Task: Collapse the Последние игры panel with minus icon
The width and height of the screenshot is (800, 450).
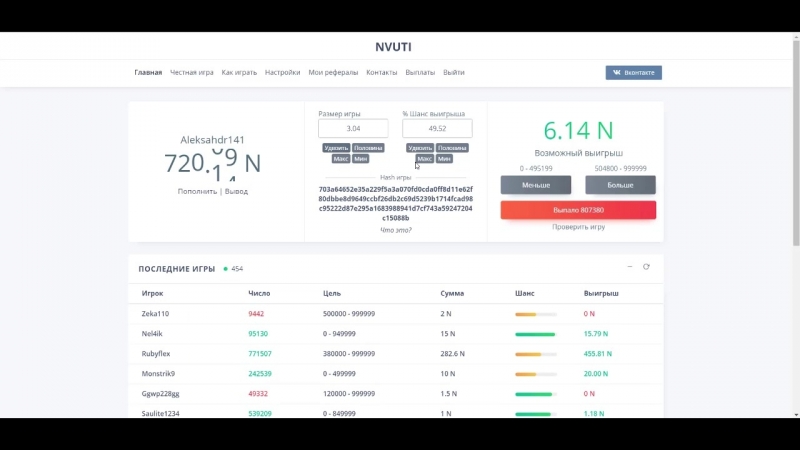Action: pyautogui.click(x=629, y=267)
